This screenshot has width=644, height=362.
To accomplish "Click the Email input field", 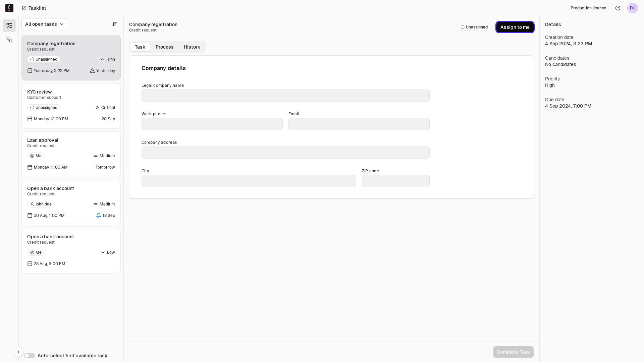I will coord(359,124).
